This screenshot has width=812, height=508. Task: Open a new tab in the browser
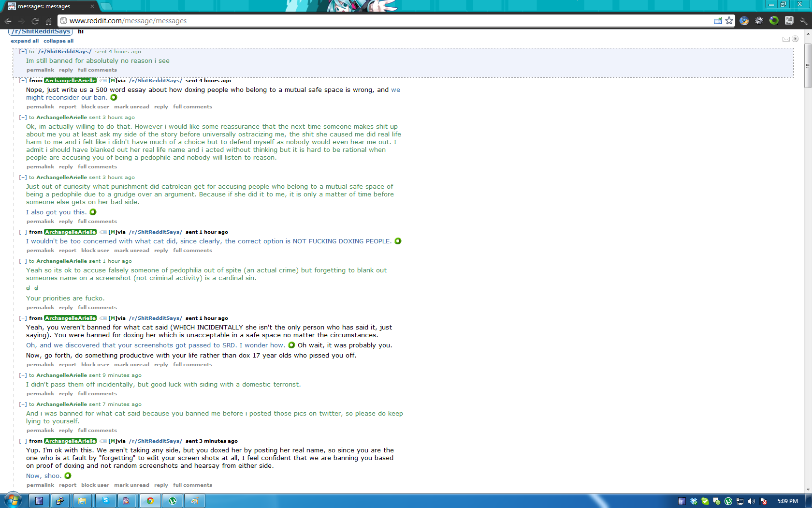click(x=106, y=6)
